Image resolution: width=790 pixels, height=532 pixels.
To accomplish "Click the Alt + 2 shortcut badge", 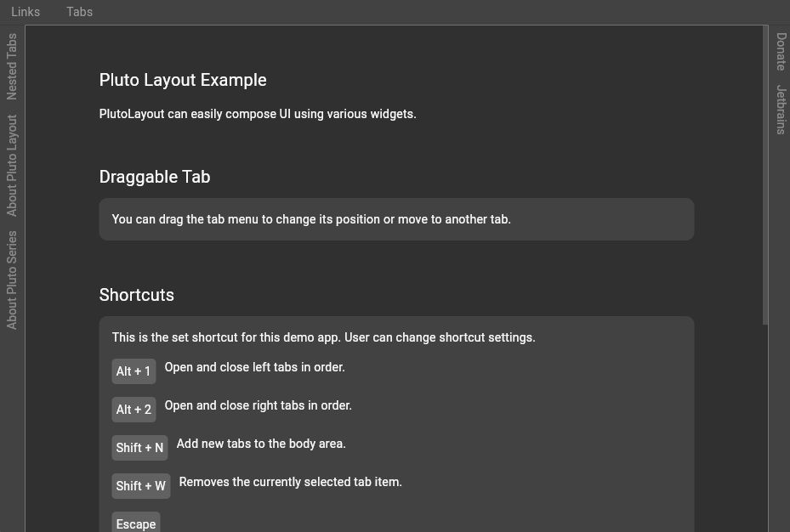I will [134, 410].
